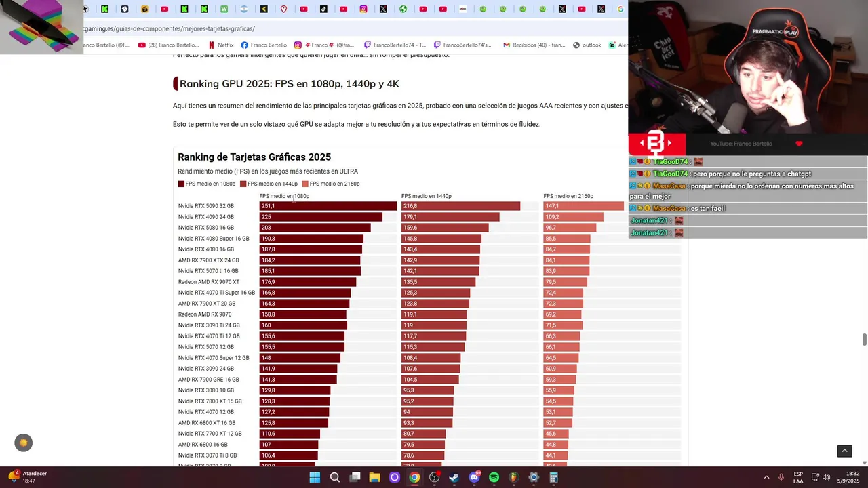Click the 251,1 value in RTX 5090 row
Viewport: 868px width, 488px height.
268,206
